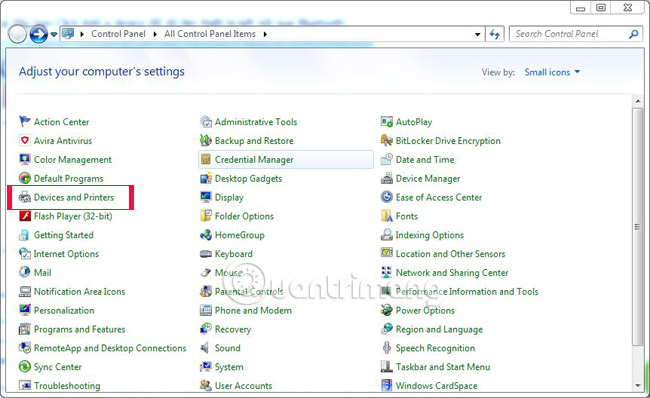Click the Avira Antivirus shield icon
Viewport: 650px width, 398px height.
coord(25,141)
